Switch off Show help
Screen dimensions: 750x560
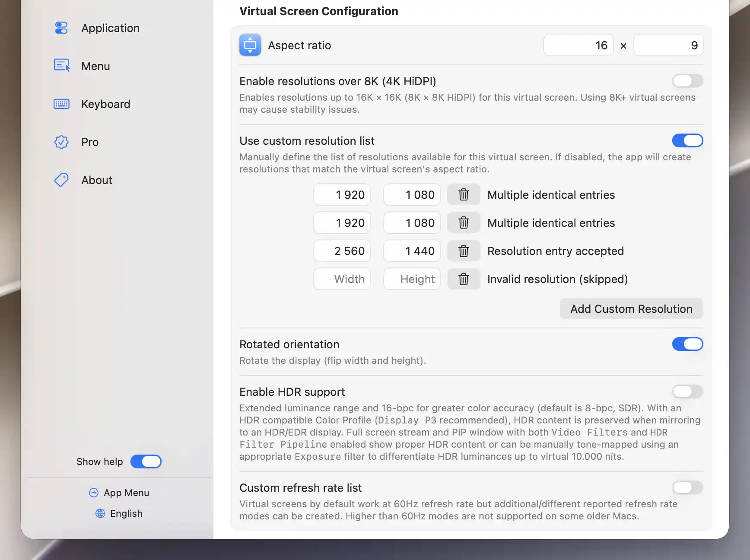(x=146, y=461)
